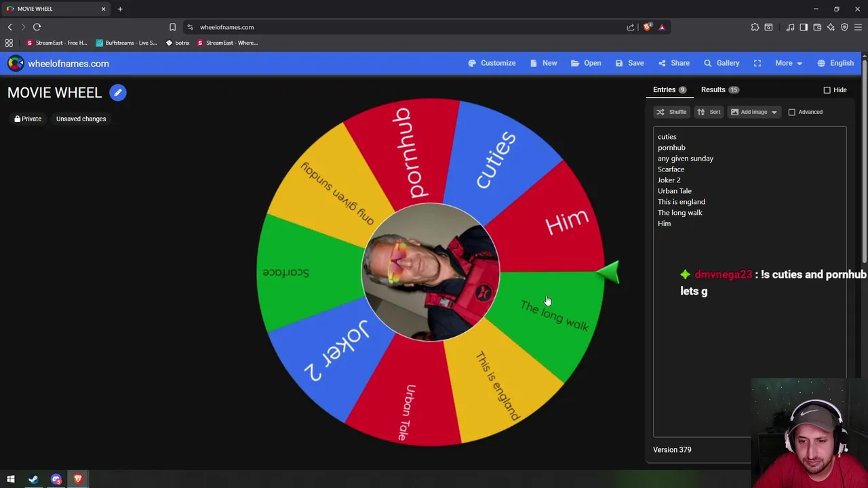Enable the Advanced checkbox
868x488 pixels.
tap(791, 112)
